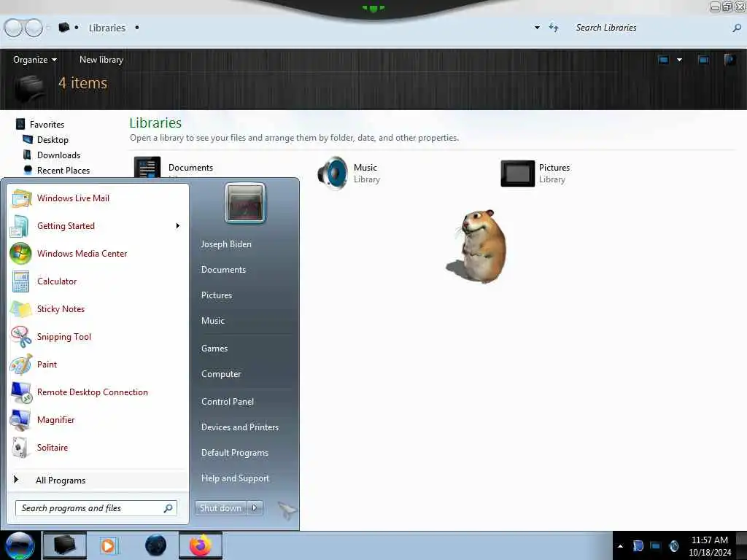Viewport: 747px width, 560px height.
Task: Open the Documents library icon
Action: point(147,168)
